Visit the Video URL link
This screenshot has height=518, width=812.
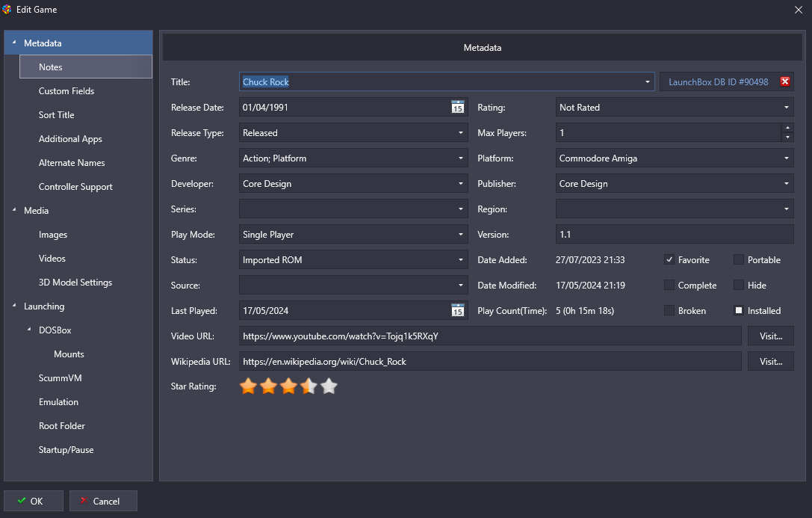tap(771, 336)
